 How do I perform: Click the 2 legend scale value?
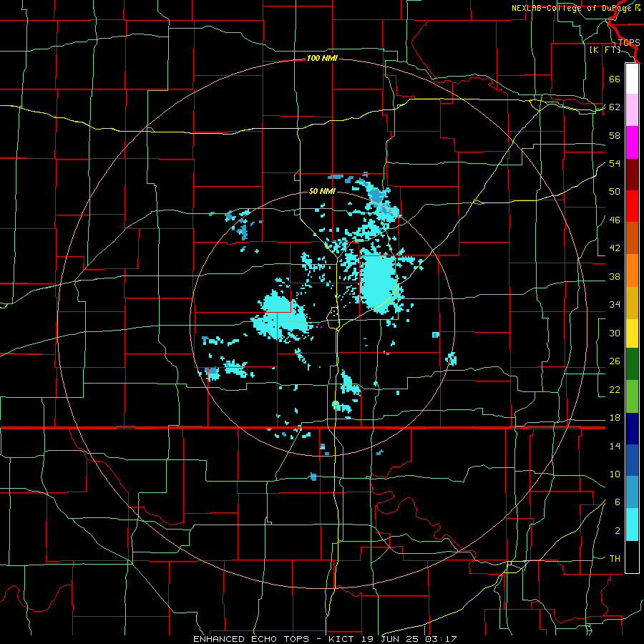pyautogui.click(x=618, y=531)
